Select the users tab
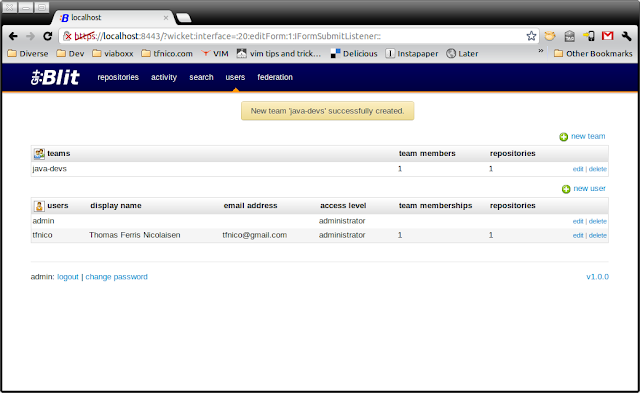640x393 pixels. click(x=235, y=77)
